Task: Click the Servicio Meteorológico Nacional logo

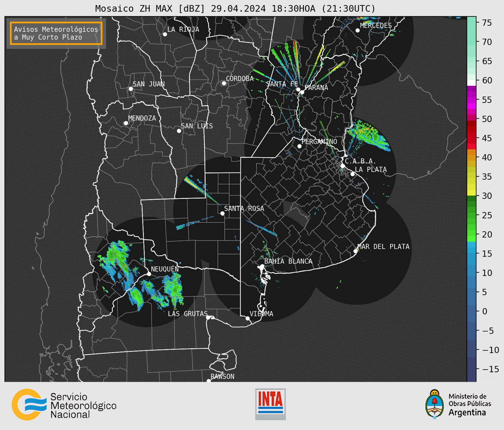Action: (64, 405)
